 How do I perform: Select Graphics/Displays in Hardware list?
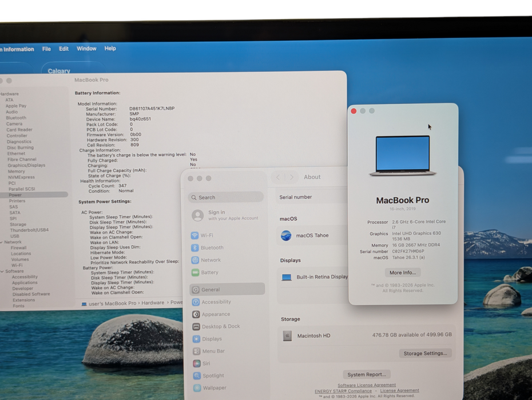(x=26, y=165)
